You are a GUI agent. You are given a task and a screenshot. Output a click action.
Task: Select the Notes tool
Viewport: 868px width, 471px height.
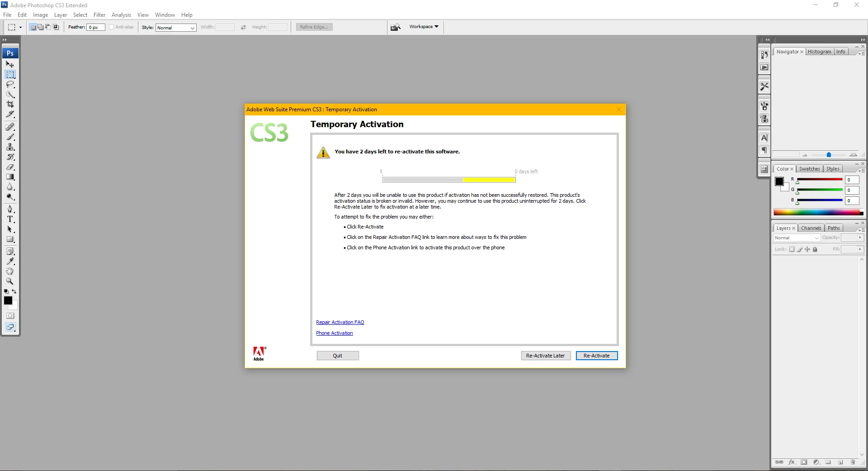tap(10, 251)
